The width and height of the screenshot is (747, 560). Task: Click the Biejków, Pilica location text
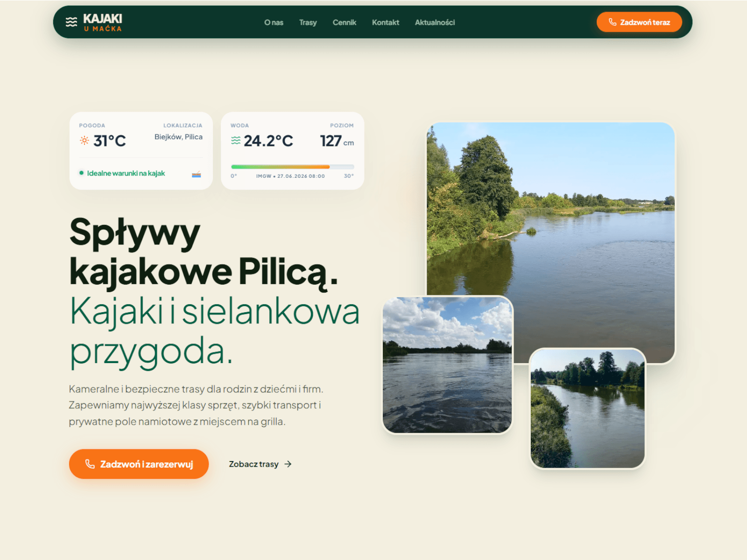[x=178, y=137]
